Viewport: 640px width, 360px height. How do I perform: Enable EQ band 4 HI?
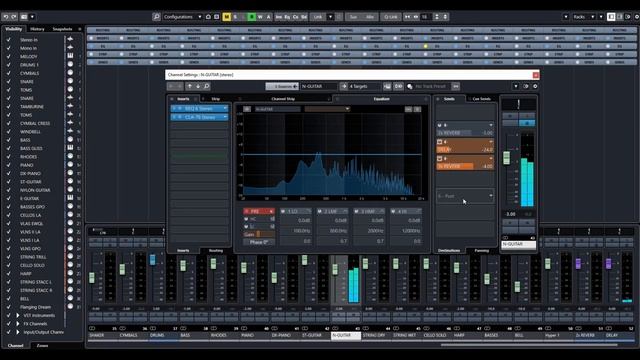tap(393, 211)
